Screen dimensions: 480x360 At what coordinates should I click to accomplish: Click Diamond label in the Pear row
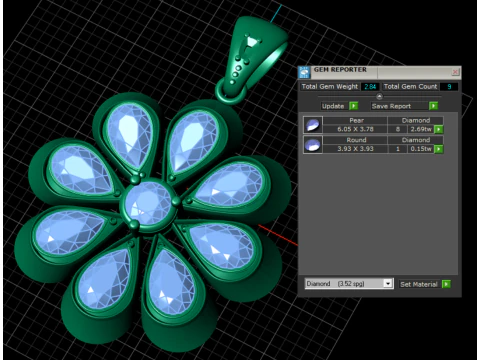click(x=416, y=120)
